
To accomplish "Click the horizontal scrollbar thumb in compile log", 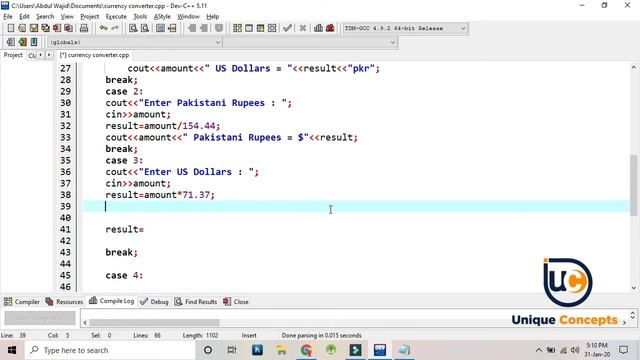I will (154, 322).
